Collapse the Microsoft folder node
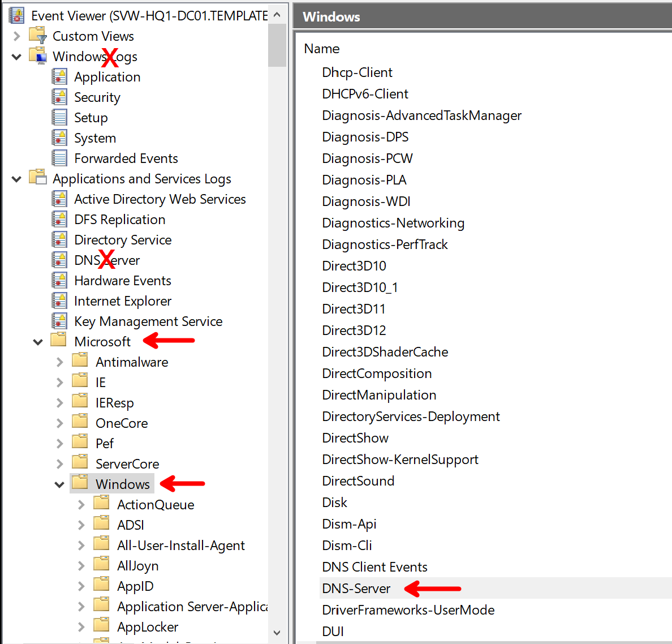672x644 pixels. [38, 342]
